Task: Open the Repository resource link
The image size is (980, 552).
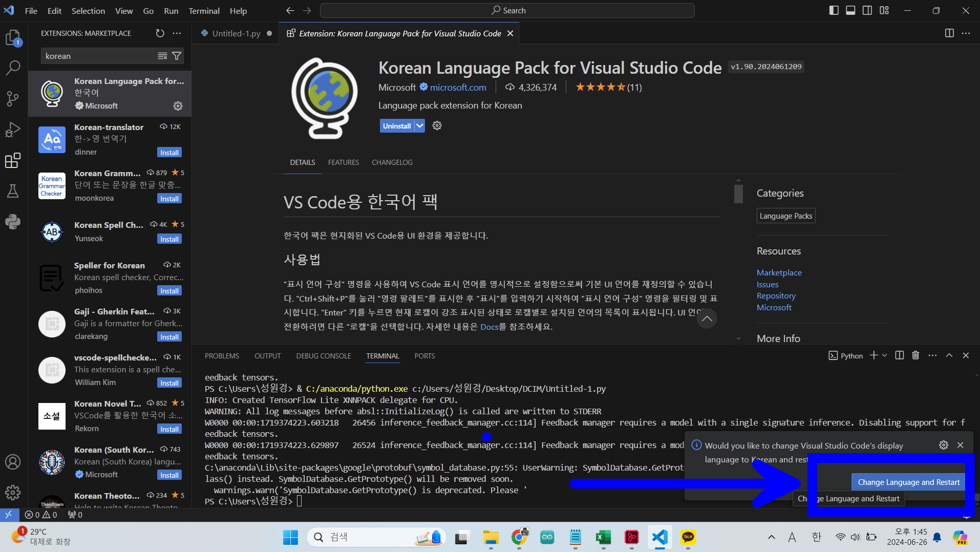Action: (776, 295)
